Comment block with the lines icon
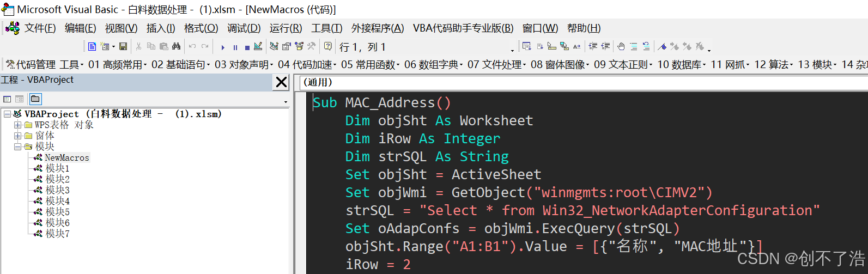 point(634,46)
